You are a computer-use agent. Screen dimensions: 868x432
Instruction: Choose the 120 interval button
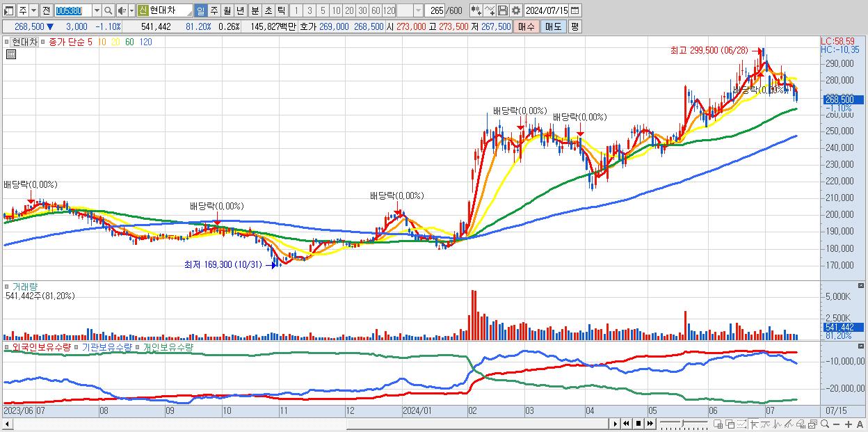[389, 10]
